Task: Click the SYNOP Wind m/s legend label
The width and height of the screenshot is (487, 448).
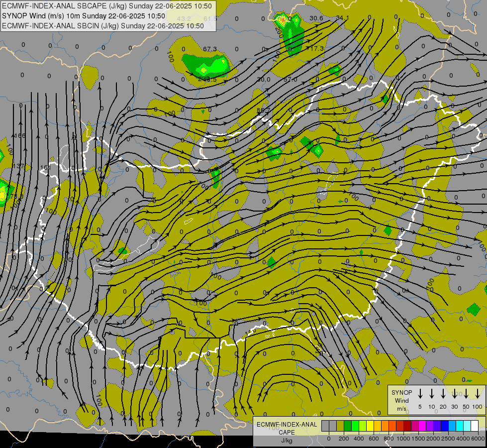Action: (x=401, y=400)
